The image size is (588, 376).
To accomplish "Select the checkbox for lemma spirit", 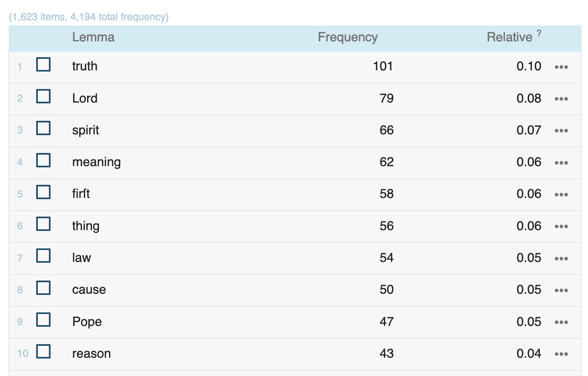I will coord(43,128).
